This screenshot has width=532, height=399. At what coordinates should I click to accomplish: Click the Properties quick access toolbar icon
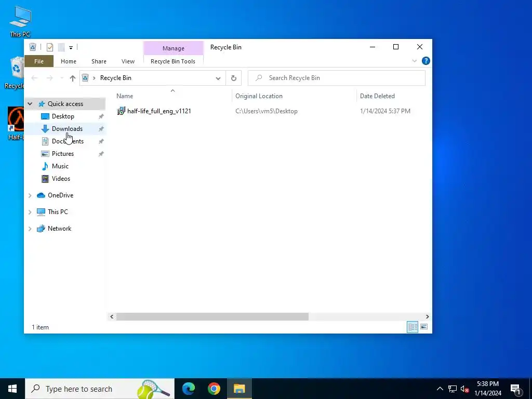(49, 47)
